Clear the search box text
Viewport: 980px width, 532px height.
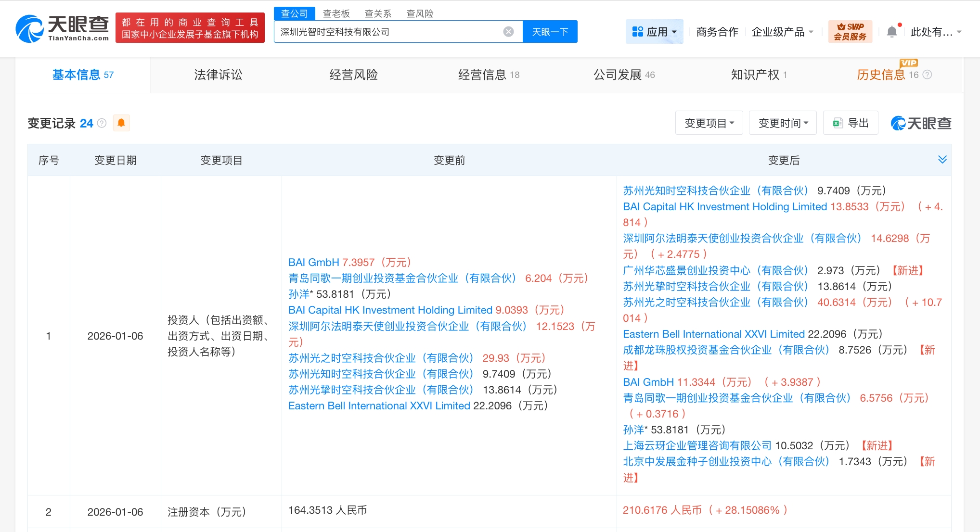tap(508, 32)
